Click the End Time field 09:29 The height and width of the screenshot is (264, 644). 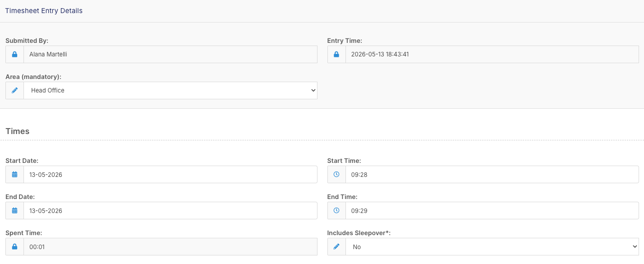point(492,210)
